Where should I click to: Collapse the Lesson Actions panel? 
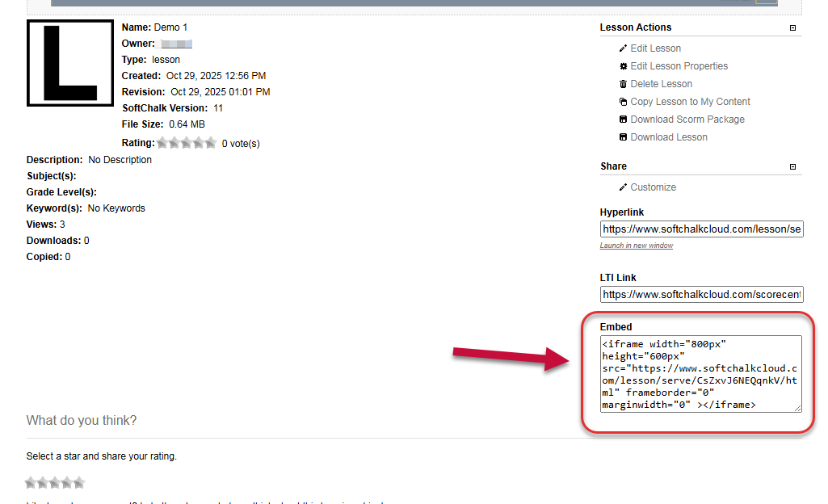click(792, 27)
